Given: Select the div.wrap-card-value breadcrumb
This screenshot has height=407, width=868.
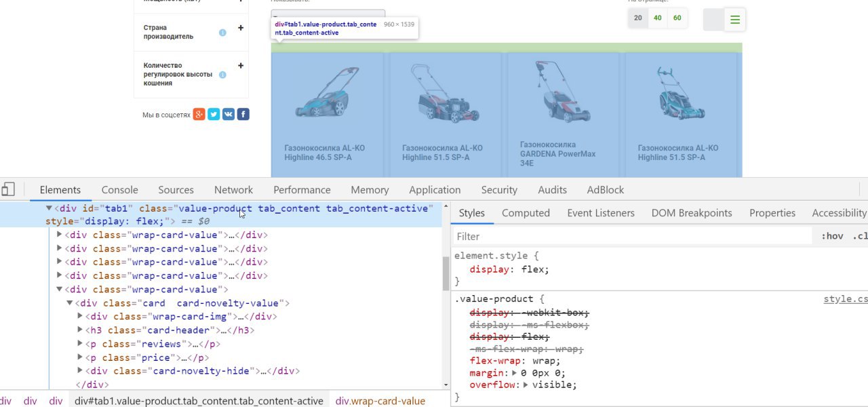Looking at the screenshot, I should (380, 401).
